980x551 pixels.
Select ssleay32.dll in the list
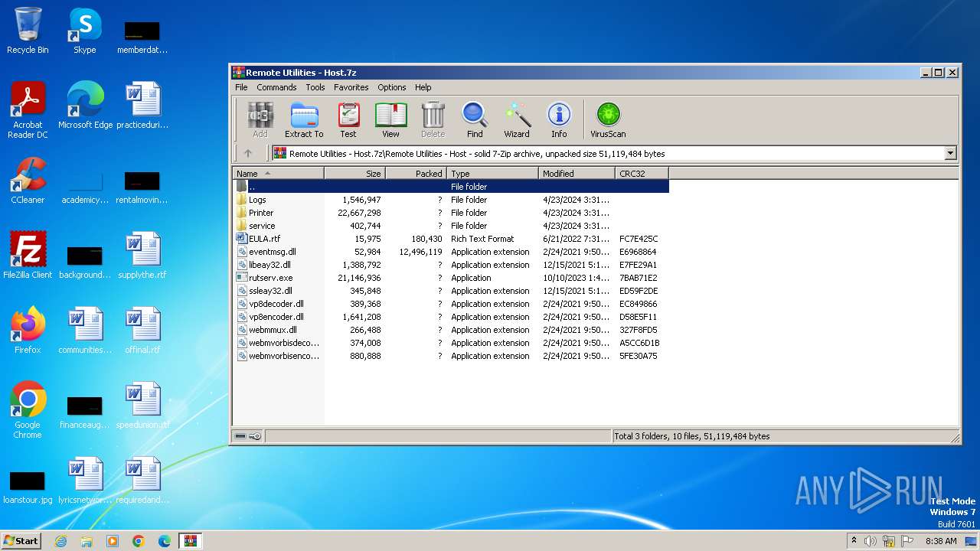[x=451, y=291]
